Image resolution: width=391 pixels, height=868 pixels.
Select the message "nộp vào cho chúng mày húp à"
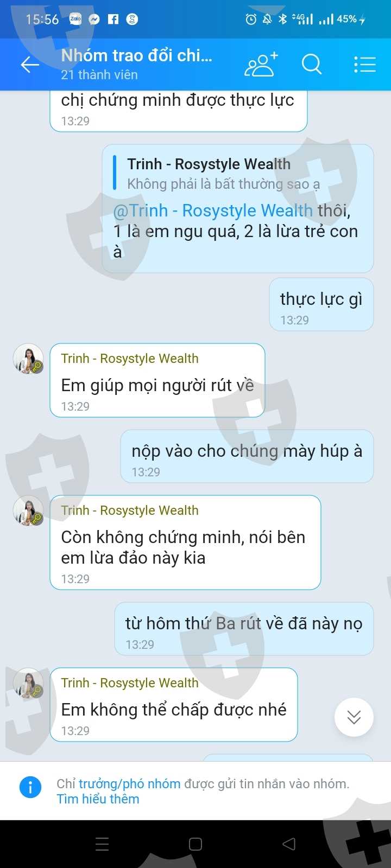(247, 456)
